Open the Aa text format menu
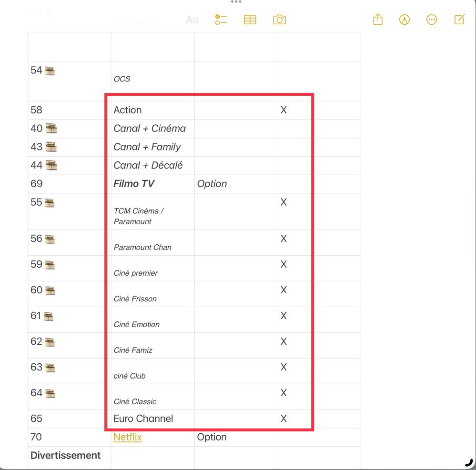This screenshot has height=470, width=476. (x=192, y=20)
